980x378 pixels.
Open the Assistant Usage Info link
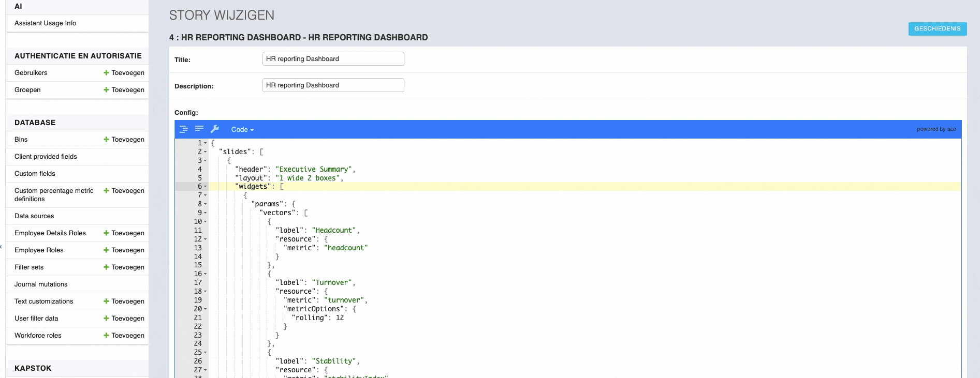point(45,23)
